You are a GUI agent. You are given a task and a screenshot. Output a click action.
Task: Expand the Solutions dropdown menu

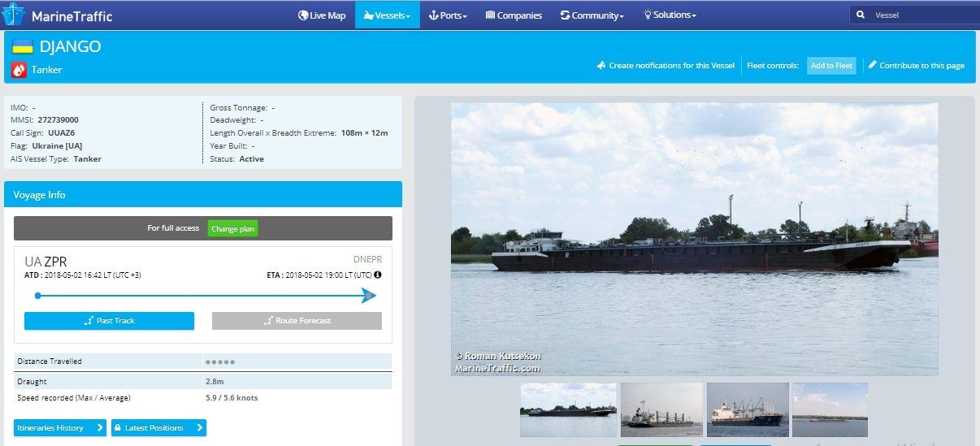click(x=670, y=15)
